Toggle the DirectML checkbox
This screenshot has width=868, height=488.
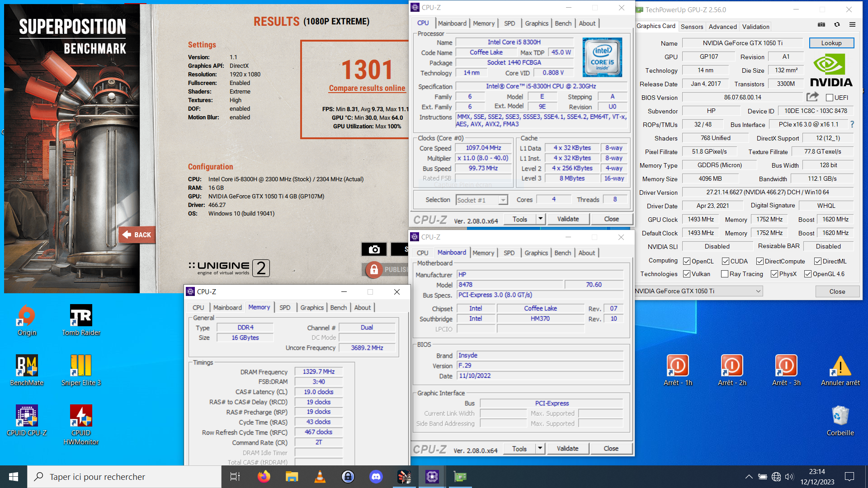[x=818, y=261]
